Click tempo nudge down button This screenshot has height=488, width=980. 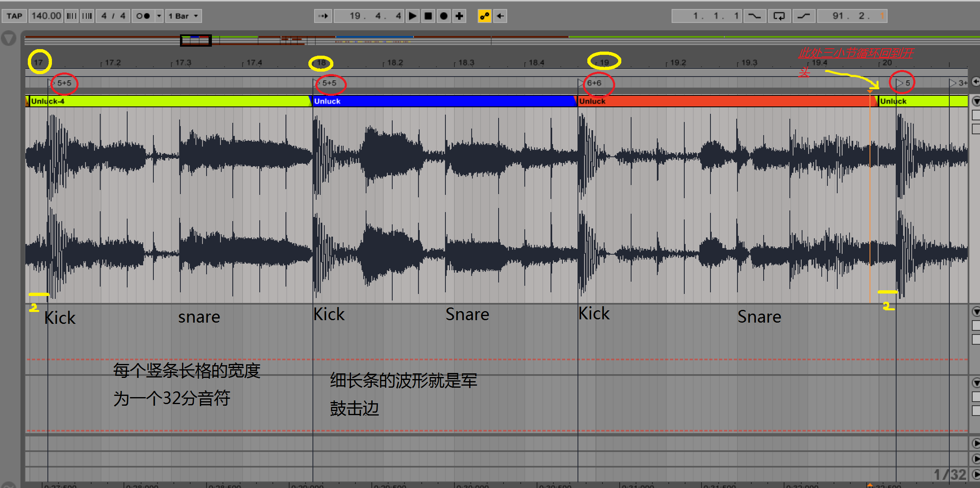72,16
